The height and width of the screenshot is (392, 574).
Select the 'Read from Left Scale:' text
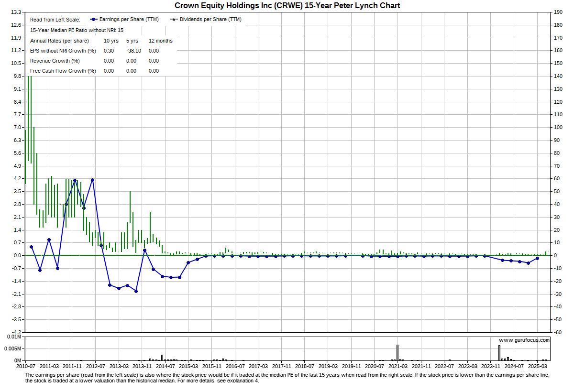tap(55, 20)
